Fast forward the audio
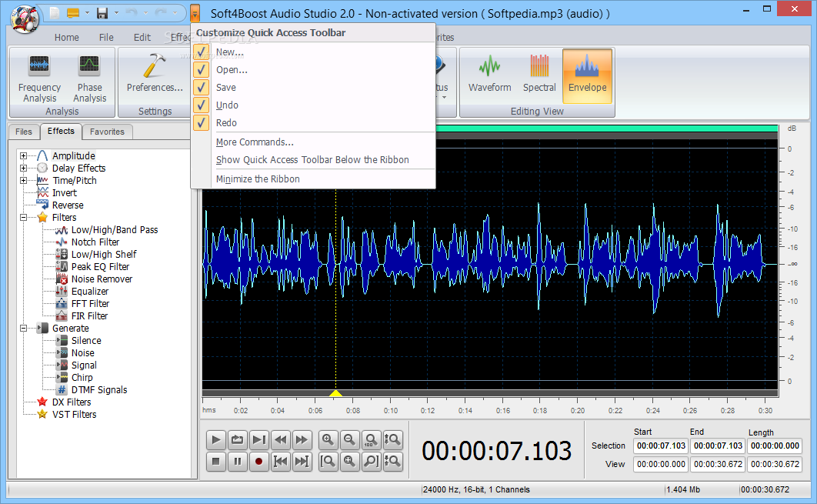The width and height of the screenshot is (817, 504). click(302, 440)
